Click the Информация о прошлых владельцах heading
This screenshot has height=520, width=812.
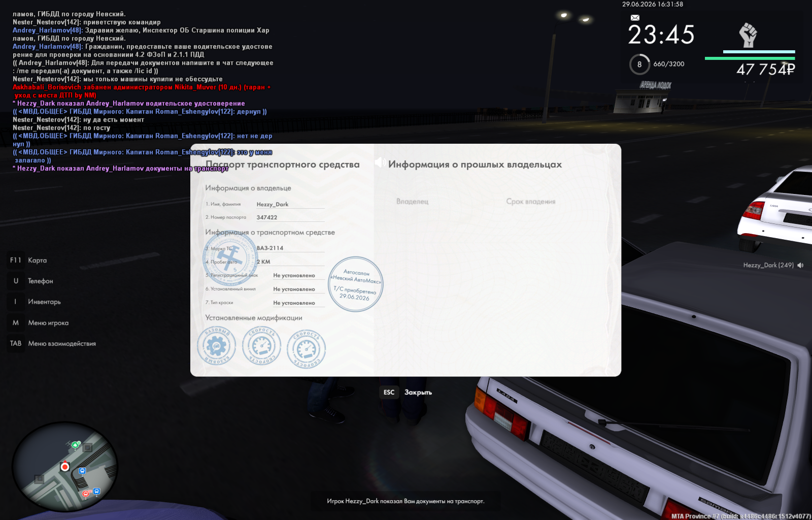point(475,165)
